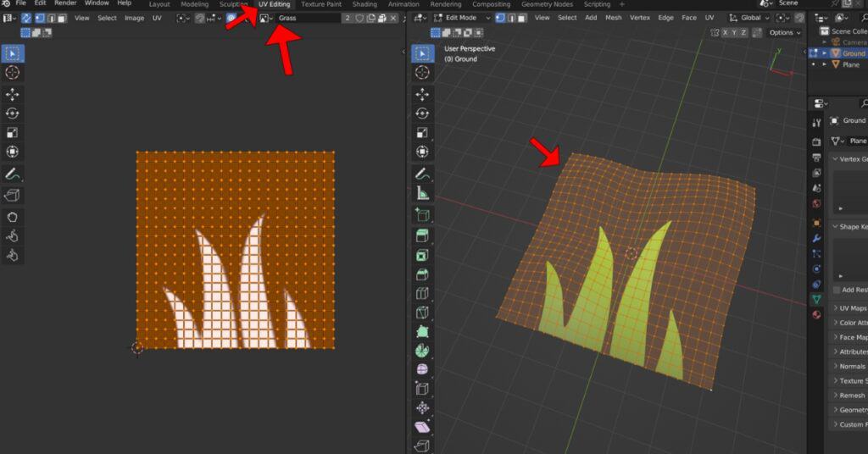This screenshot has height=454, width=868.
Task: Select the Select Box tool in 3D viewport
Action: (422, 53)
